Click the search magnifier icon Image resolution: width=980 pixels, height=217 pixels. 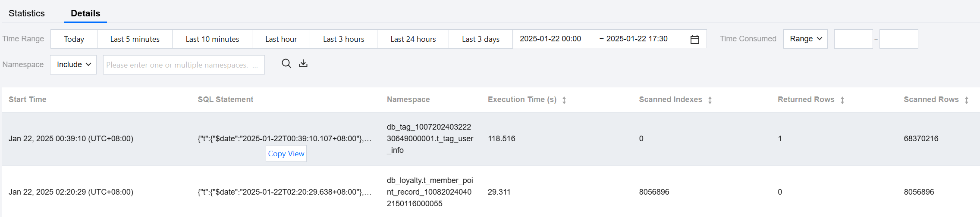pos(286,64)
